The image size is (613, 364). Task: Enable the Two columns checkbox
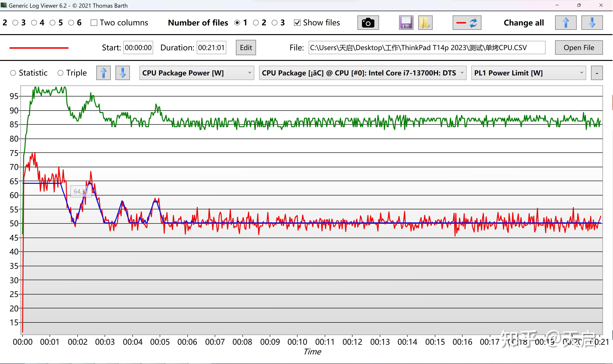(x=94, y=23)
